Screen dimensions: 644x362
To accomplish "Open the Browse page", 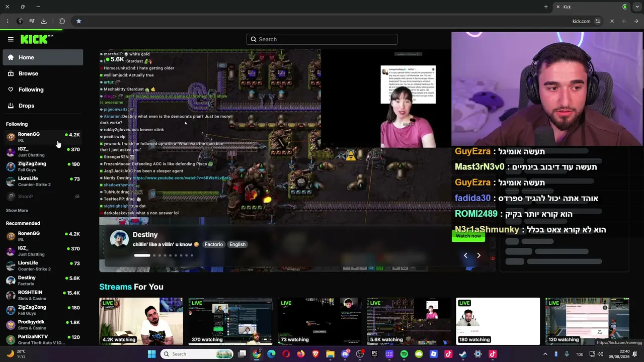I will click(x=43, y=73).
